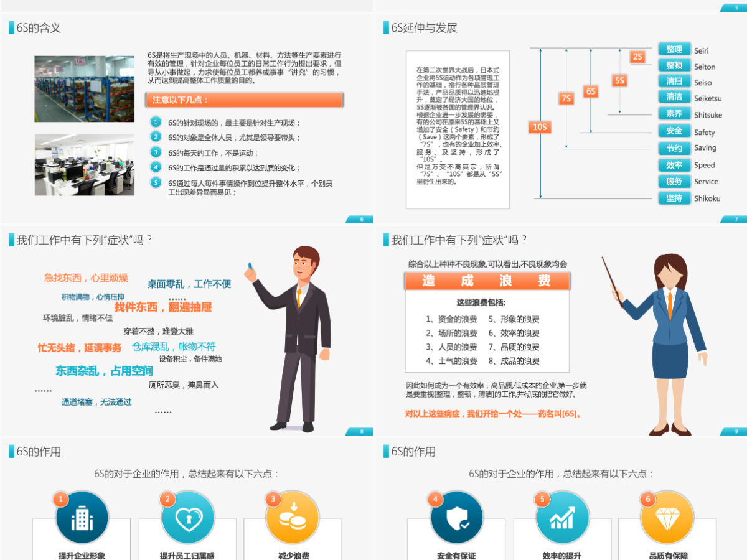Click the text 1、资金的浪费
Screen dimensions: 747x560
[451, 319]
